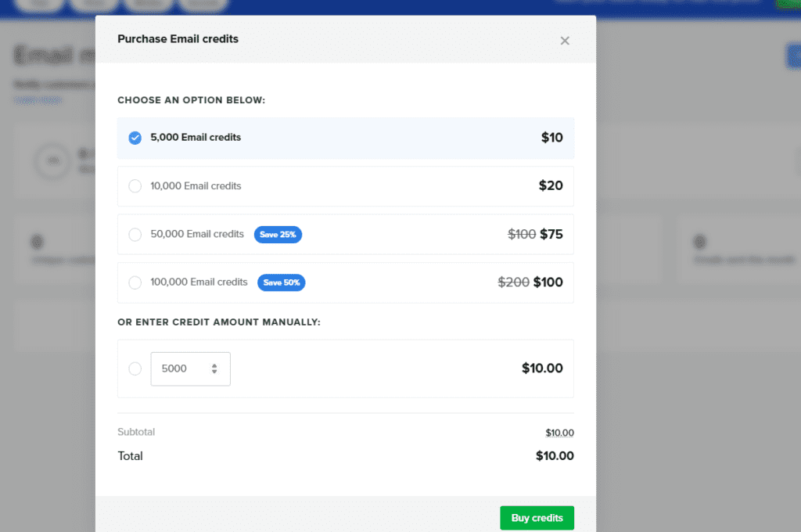801x532 pixels.
Task: Click the Save 50% badge
Action: coord(282,282)
